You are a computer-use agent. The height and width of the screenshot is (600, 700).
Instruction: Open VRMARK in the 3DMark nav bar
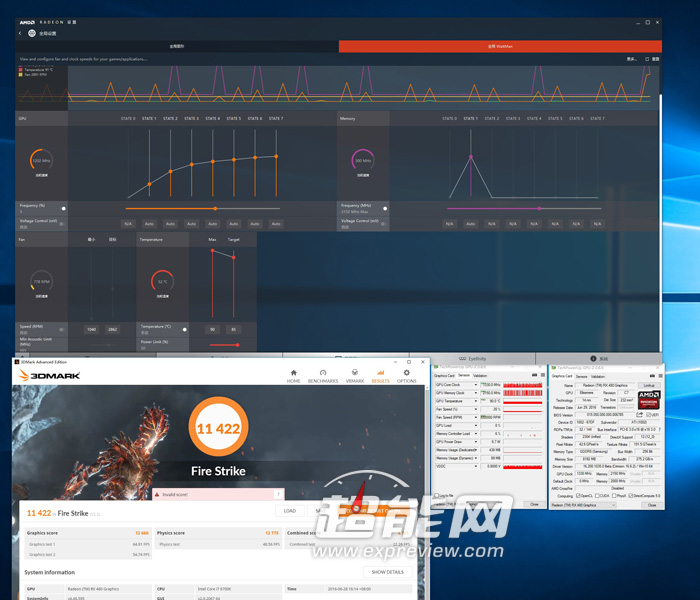[x=354, y=376]
